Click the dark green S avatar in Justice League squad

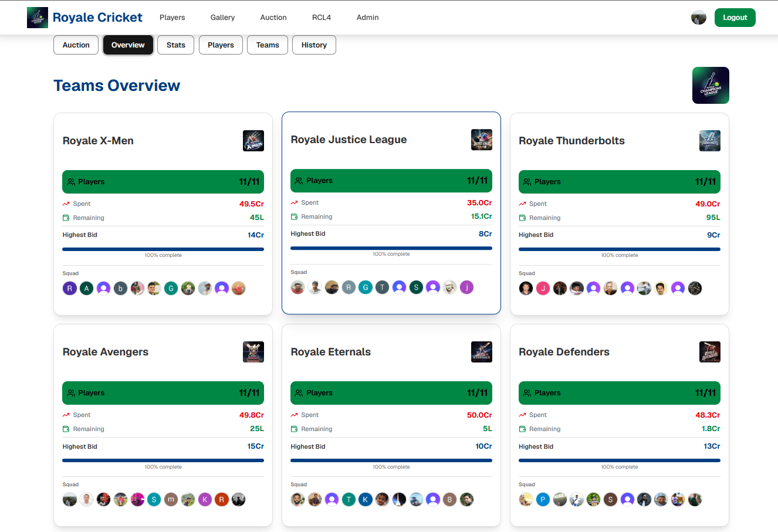[416, 287]
